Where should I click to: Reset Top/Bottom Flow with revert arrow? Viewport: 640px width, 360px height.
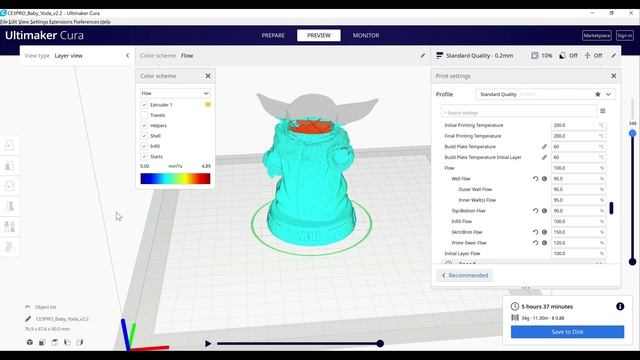tap(536, 211)
